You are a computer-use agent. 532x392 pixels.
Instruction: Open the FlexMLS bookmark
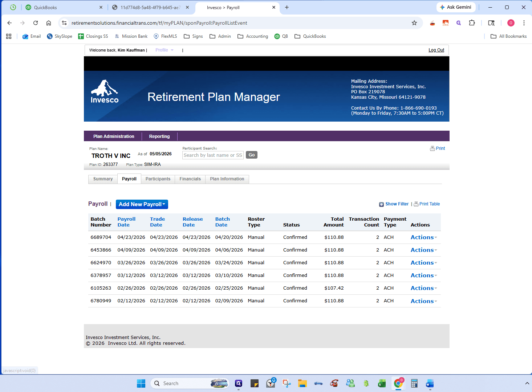point(166,36)
